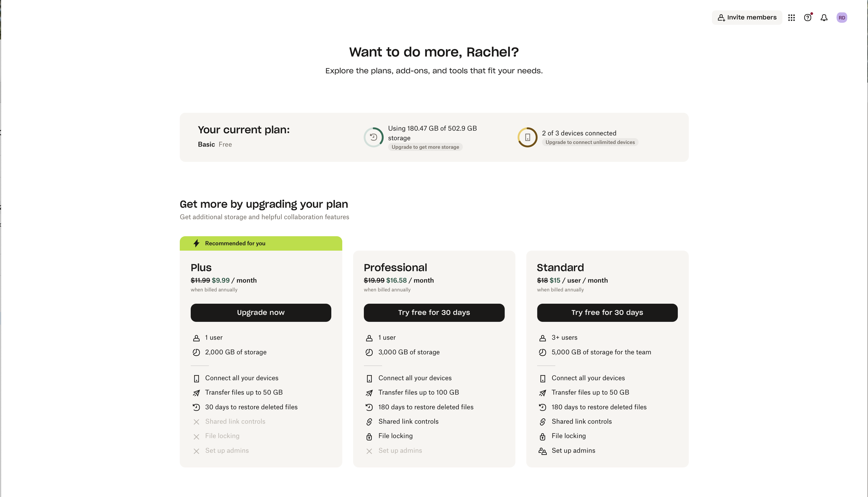Open the notifications bell icon
Screen dimensions: 868x497
pyautogui.click(x=824, y=18)
